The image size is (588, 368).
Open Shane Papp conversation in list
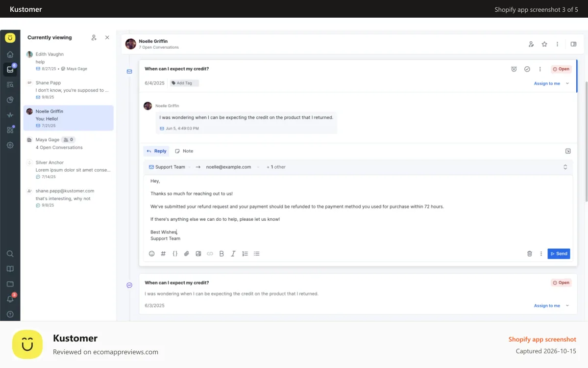[69, 90]
